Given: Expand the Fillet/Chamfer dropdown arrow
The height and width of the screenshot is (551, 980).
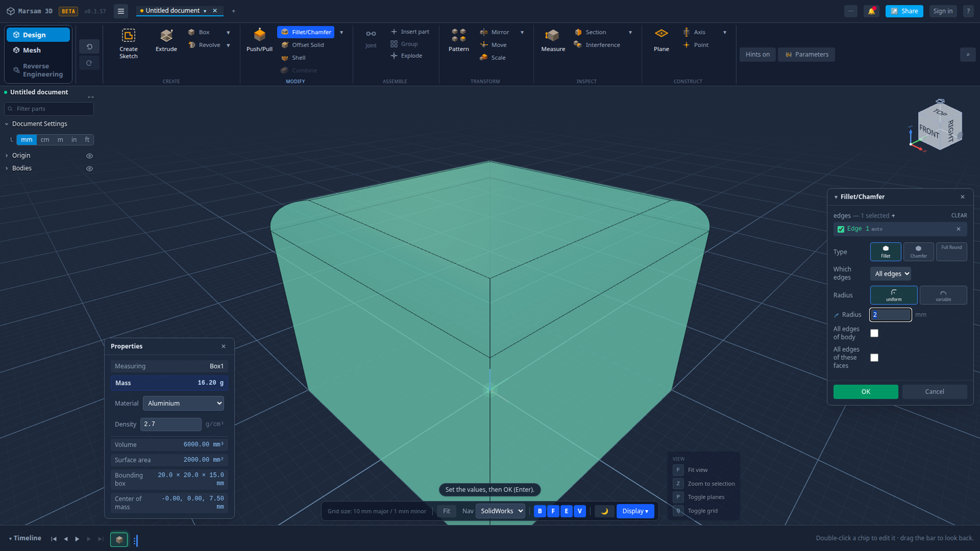Looking at the screenshot, I should pyautogui.click(x=342, y=33).
